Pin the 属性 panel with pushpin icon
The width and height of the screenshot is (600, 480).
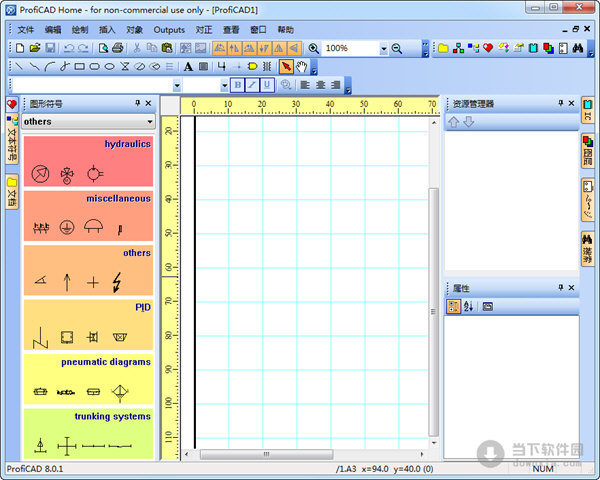(x=561, y=287)
